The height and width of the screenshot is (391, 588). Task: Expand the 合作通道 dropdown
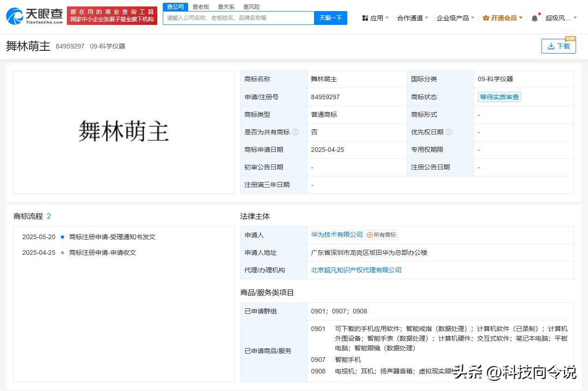[427, 18]
